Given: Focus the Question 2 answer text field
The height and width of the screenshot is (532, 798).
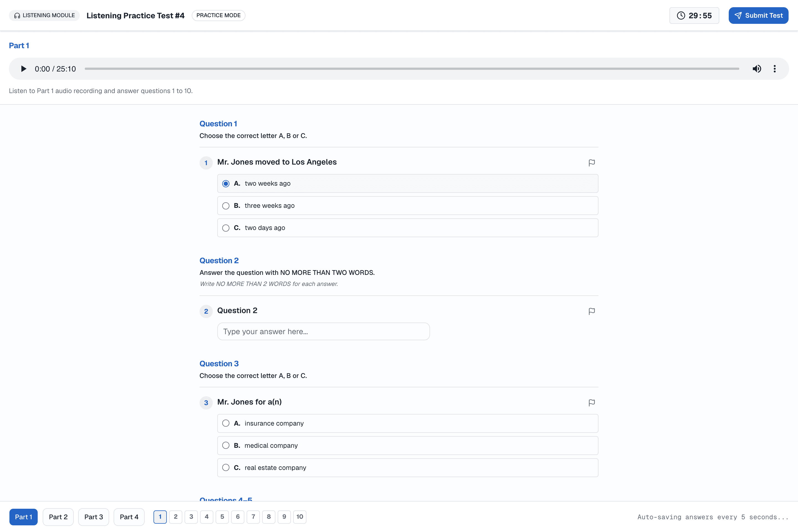Looking at the screenshot, I should pos(323,331).
